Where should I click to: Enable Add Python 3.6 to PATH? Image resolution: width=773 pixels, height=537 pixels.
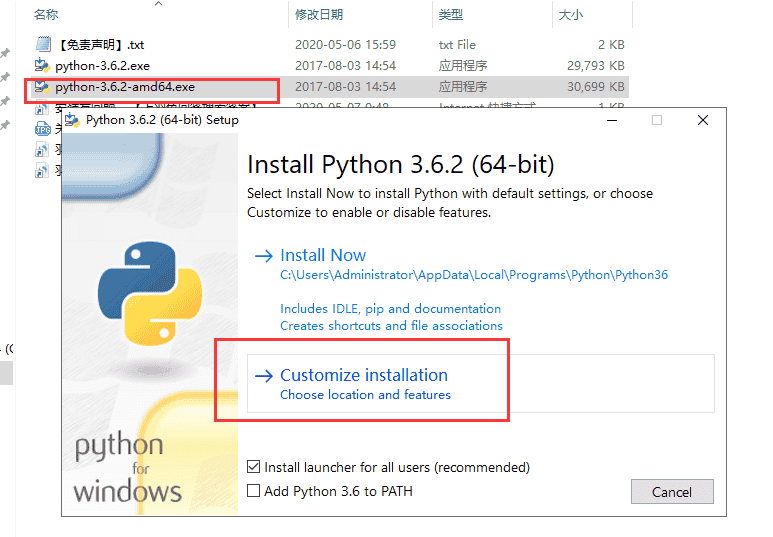pos(254,491)
